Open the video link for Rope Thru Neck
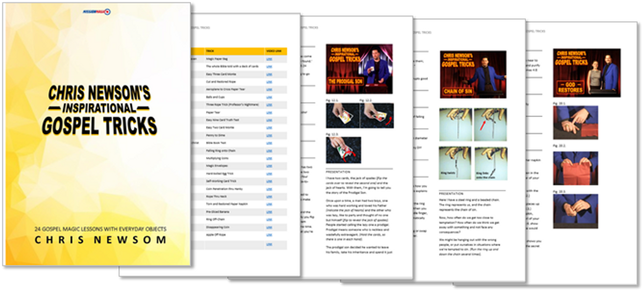This screenshot has width=644, height=291. [269, 197]
